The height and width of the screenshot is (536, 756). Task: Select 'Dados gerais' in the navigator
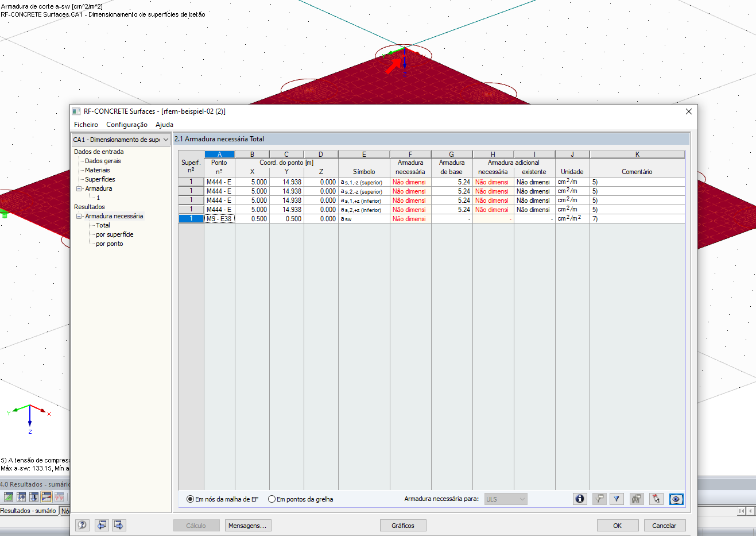[103, 161]
